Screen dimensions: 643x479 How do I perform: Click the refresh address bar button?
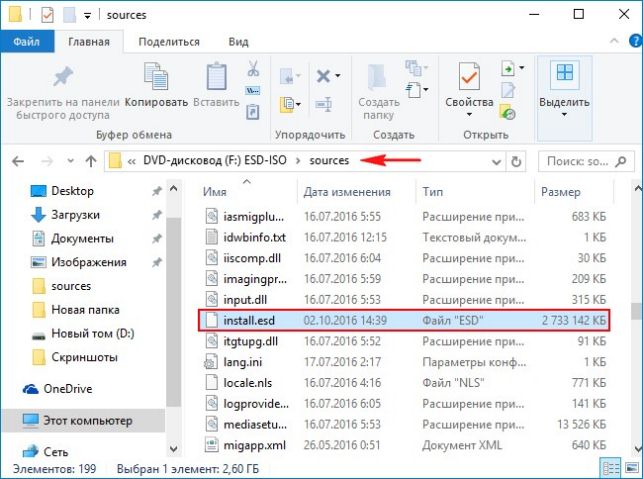(x=516, y=162)
